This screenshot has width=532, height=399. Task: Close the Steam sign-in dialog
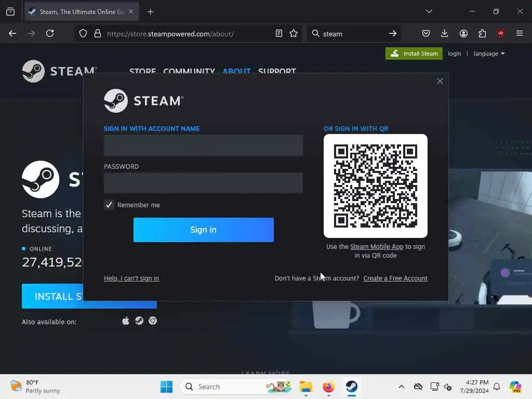440,81
